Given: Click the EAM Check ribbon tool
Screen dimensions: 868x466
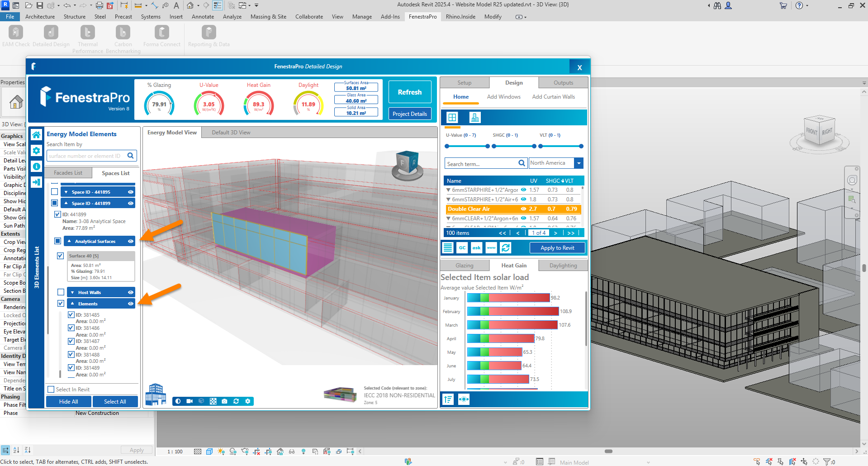Looking at the screenshot, I should [x=16, y=36].
